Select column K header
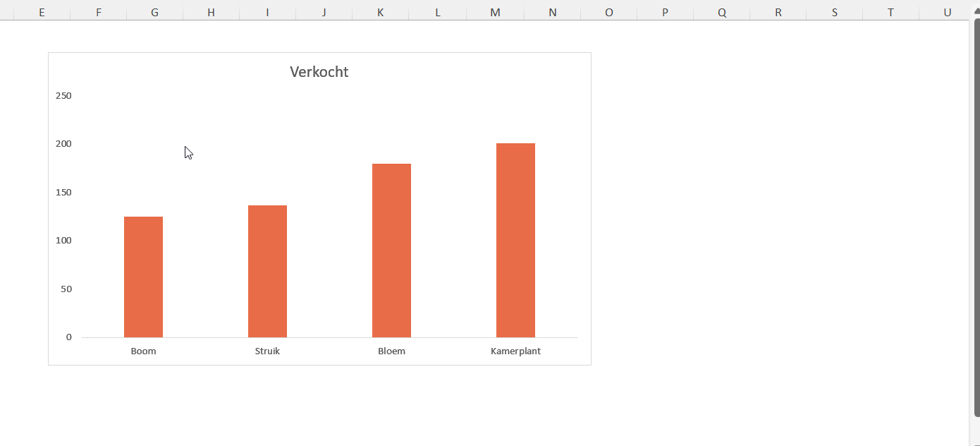Viewport: 980px width, 446px height. tap(380, 13)
